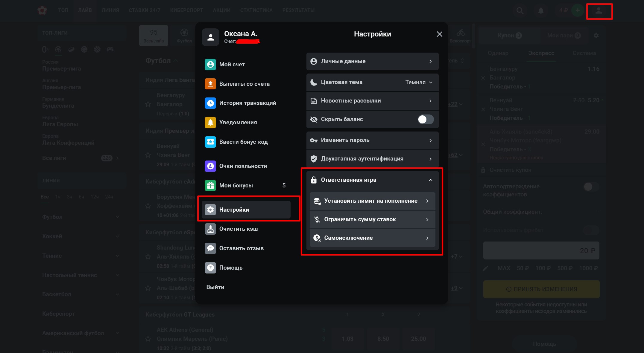Screen dimensions: 644x353
Task: Toggle Использовать фрибет switch
Action: 591,230
